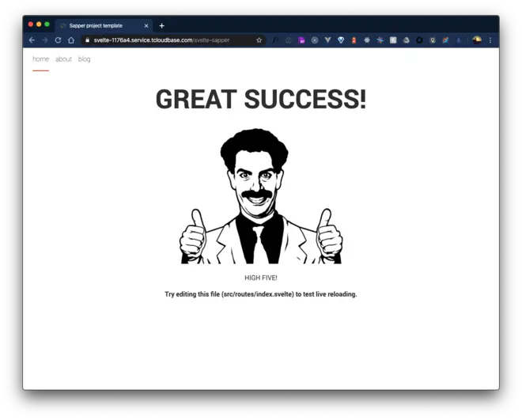The height and width of the screenshot is (420, 522).
Task: Click the browser forward arrow
Action: coord(45,40)
